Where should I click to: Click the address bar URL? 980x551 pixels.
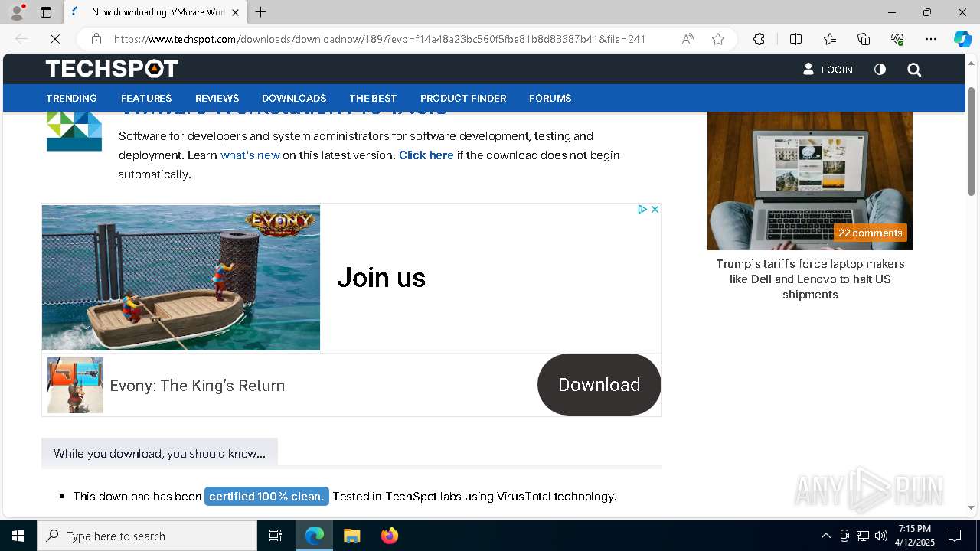click(x=380, y=39)
